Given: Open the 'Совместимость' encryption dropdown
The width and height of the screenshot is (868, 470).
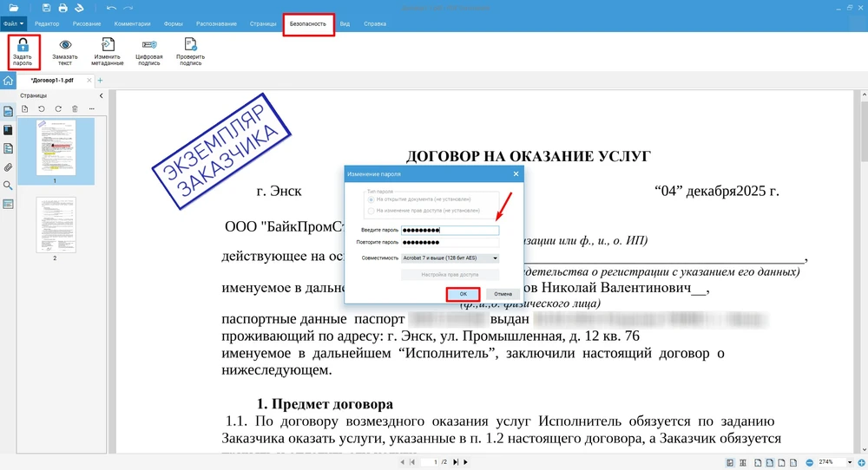Looking at the screenshot, I should pos(450,258).
